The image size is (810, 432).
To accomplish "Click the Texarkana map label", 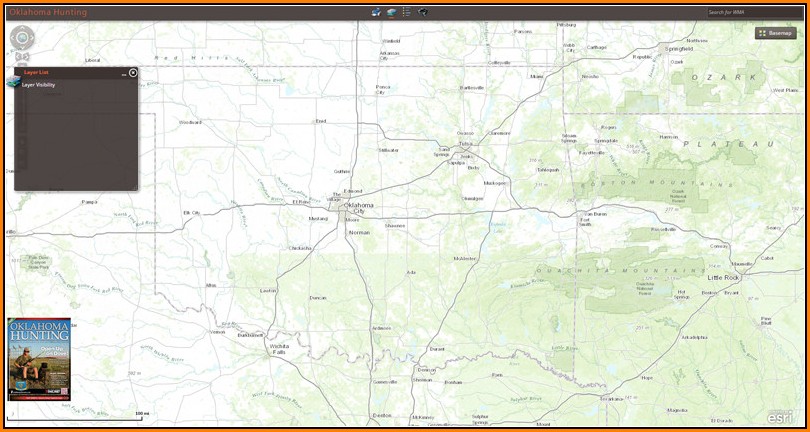I will pos(612,399).
